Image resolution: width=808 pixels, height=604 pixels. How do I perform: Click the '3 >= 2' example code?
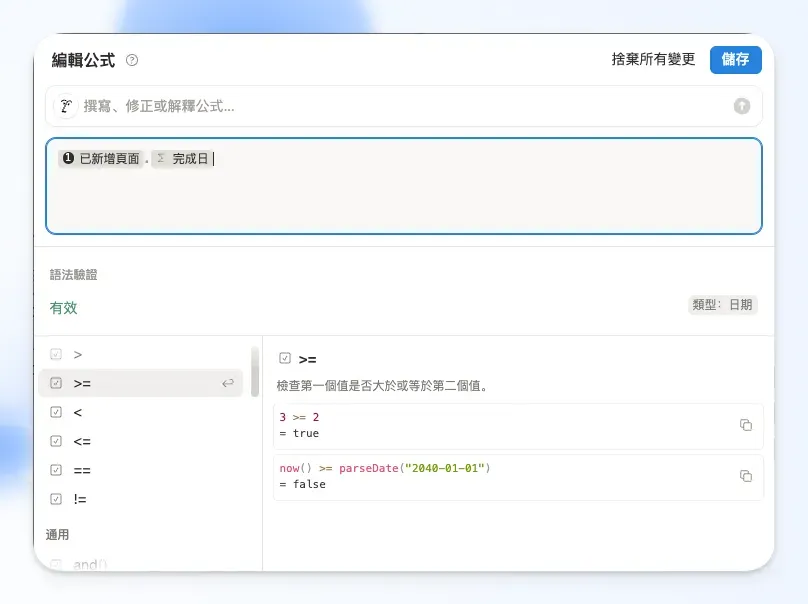pos(299,417)
